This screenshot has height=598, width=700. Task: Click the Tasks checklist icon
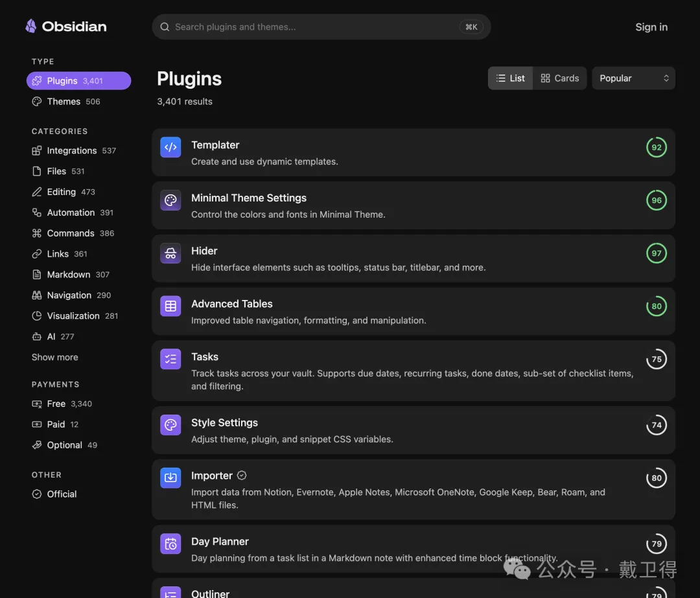170,359
